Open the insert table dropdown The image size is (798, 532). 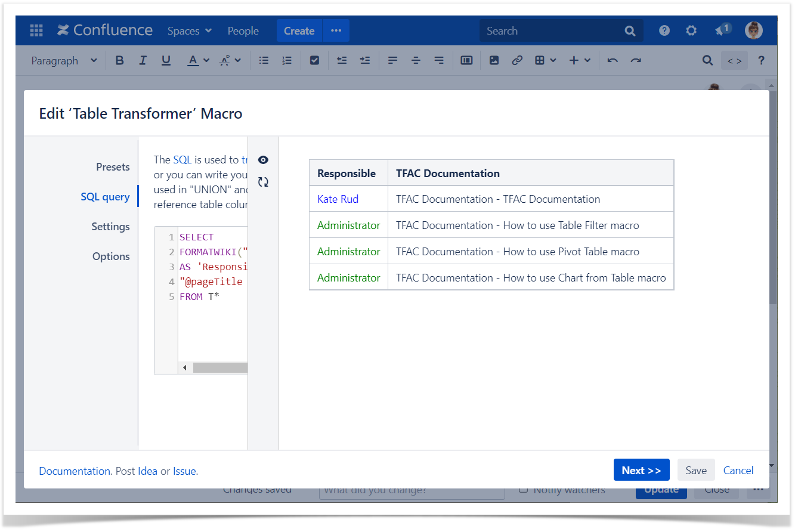545,60
